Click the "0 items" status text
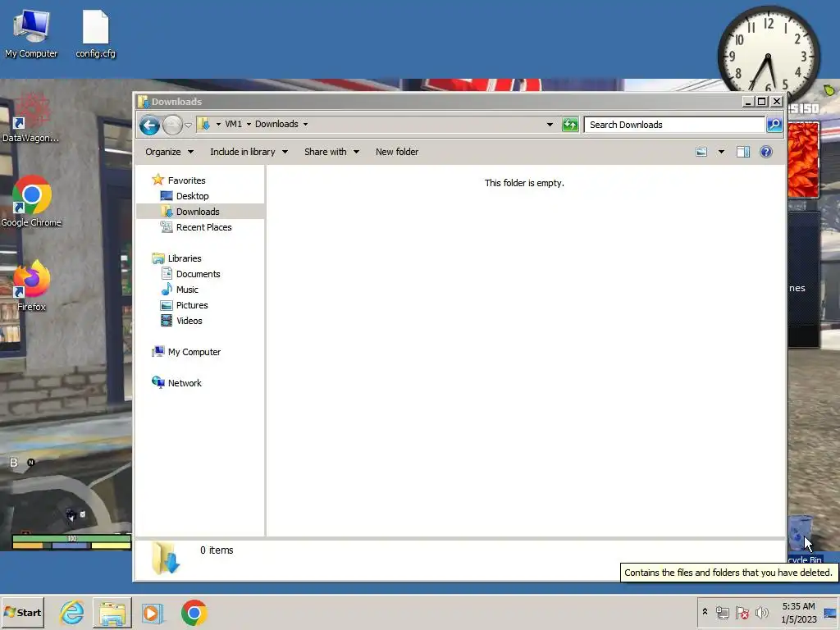The height and width of the screenshot is (630, 840). [x=217, y=550]
